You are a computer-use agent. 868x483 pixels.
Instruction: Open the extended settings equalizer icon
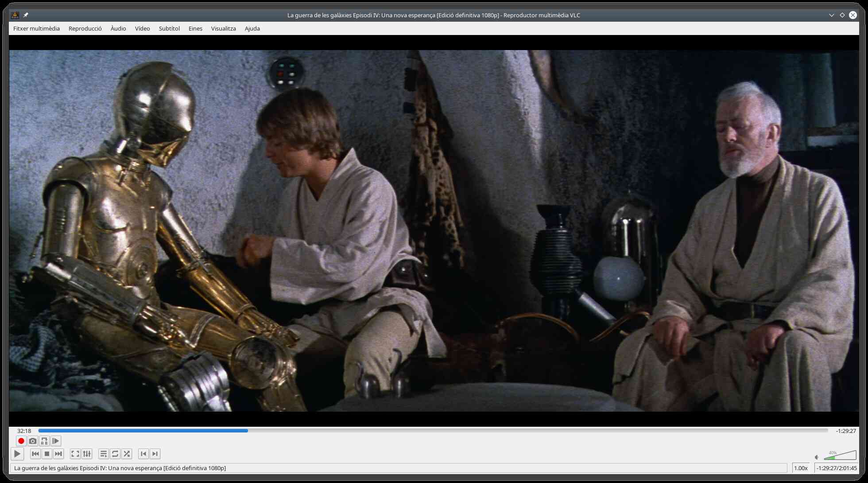click(87, 454)
